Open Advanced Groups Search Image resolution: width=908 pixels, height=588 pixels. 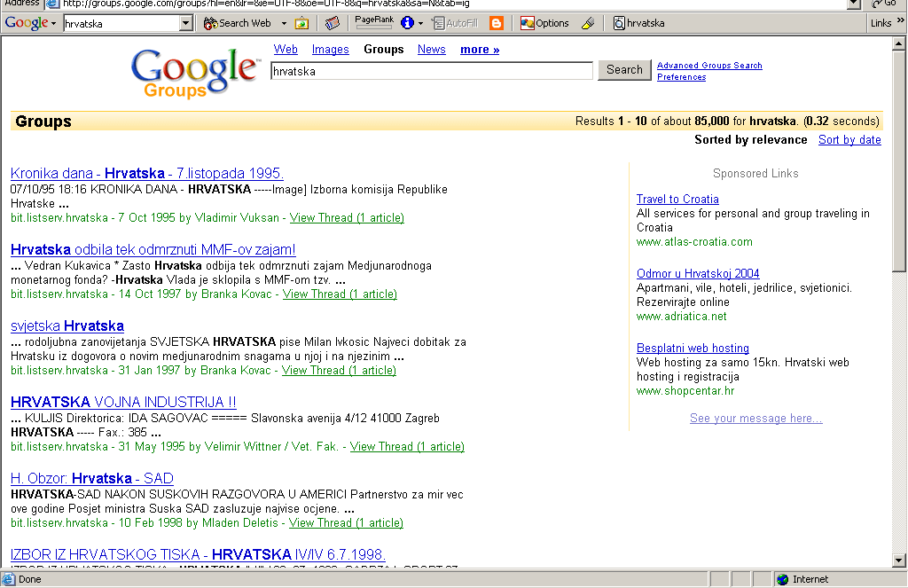point(709,66)
